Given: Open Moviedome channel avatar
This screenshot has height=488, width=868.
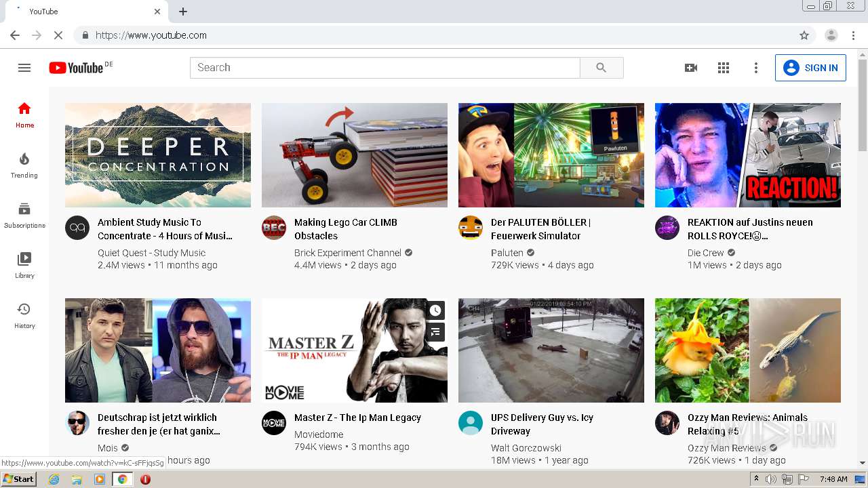Looking at the screenshot, I should coord(274,423).
